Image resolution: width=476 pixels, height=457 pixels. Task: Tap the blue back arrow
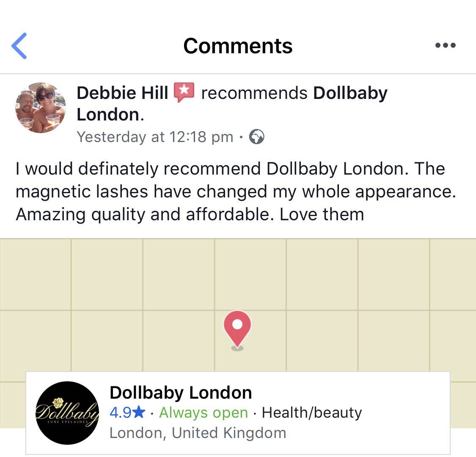[x=19, y=46]
